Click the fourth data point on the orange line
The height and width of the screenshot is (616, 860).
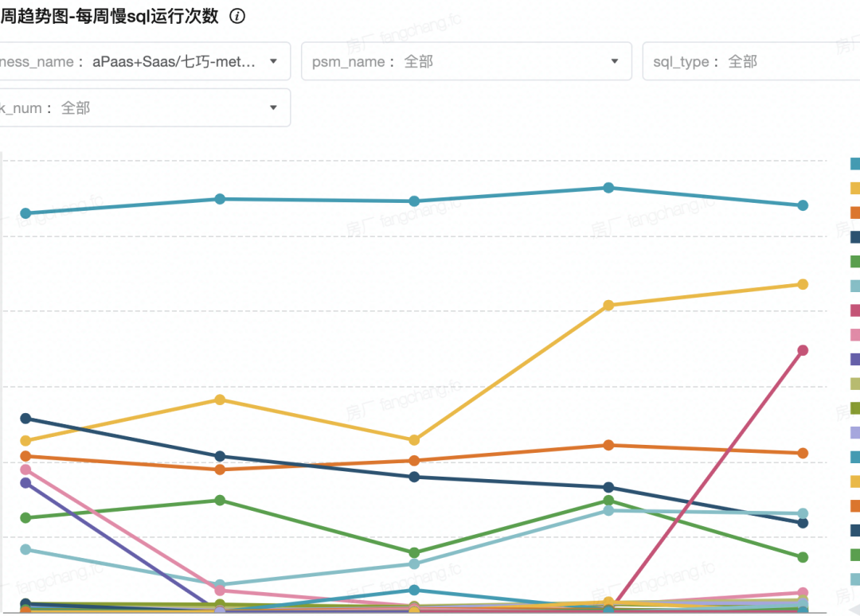click(608, 445)
